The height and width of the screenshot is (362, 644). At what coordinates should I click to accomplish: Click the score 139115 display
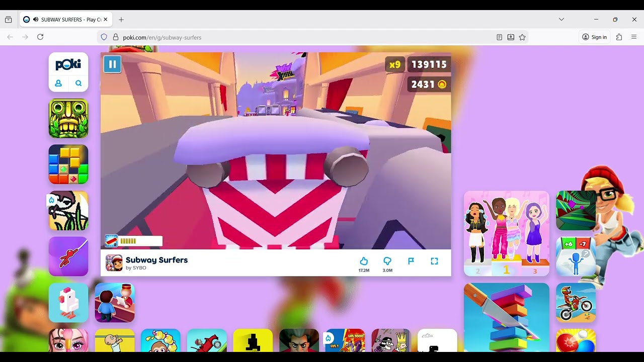click(x=429, y=64)
